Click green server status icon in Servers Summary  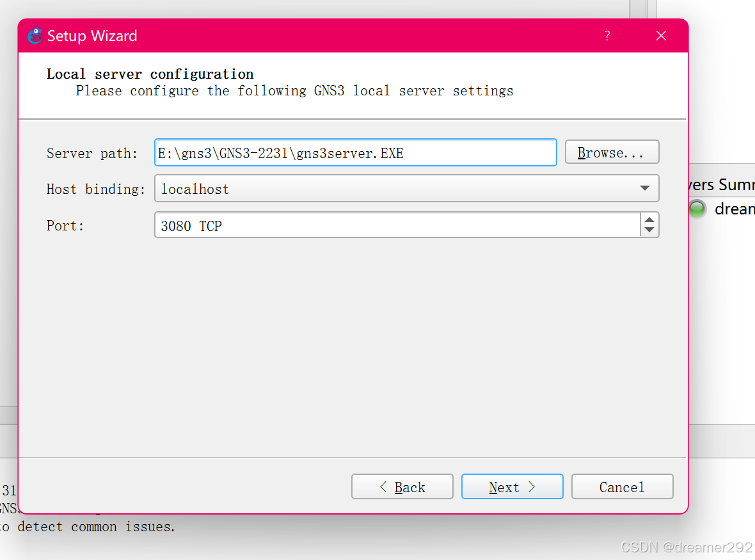click(697, 209)
